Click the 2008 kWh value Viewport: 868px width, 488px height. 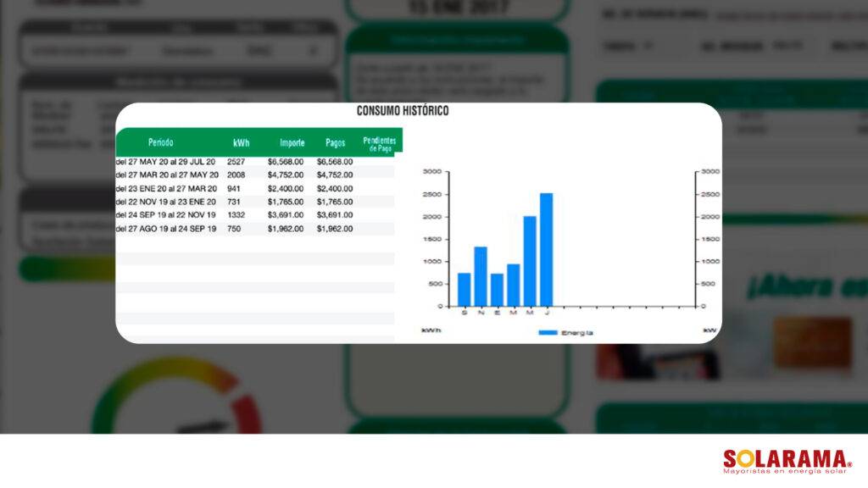click(x=236, y=175)
